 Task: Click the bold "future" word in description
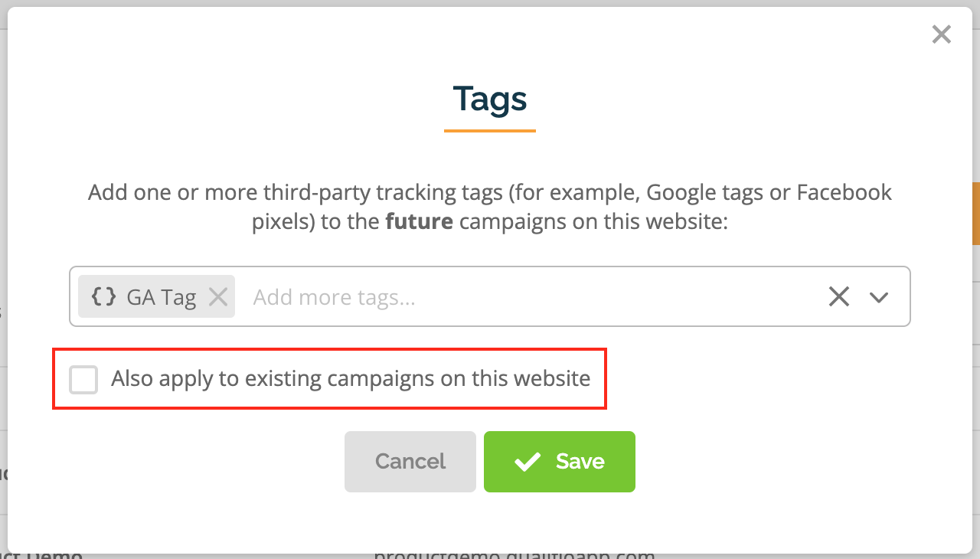click(419, 222)
